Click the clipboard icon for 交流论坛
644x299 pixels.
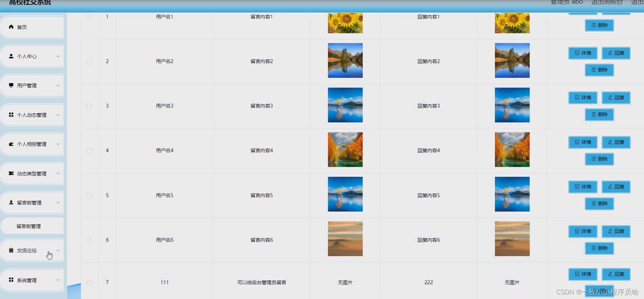[x=11, y=250]
